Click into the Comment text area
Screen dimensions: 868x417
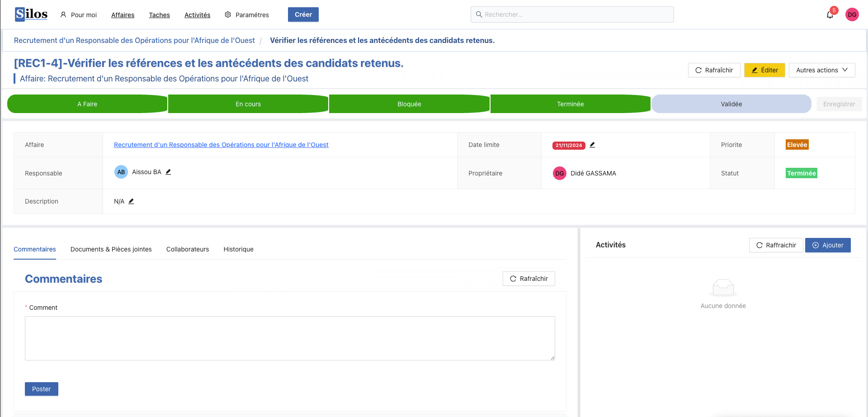[x=289, y=338]
